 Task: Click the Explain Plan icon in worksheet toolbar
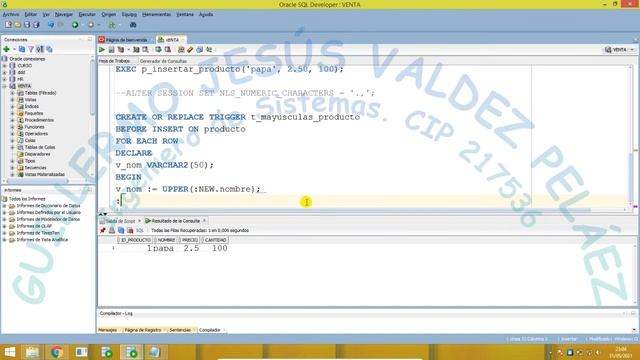pos(121,50)
